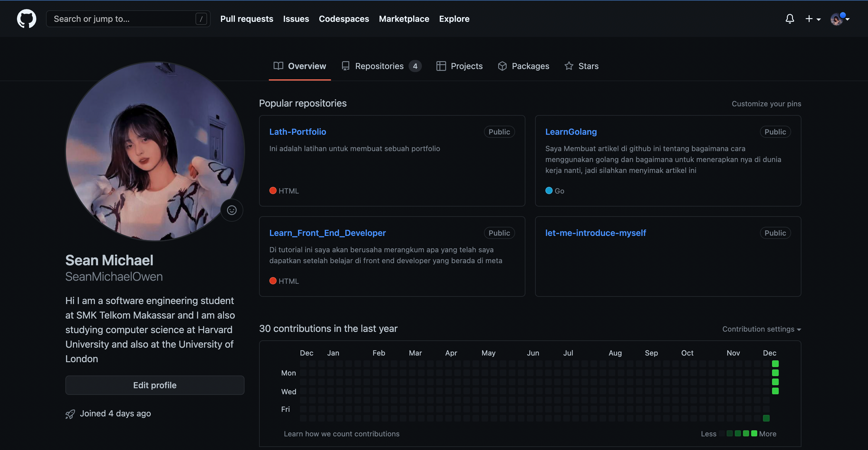The width and height of the screenshot is (868, 450).
Task: View the Stars tab
Action: pyautogui.click(x=581, y=66)
